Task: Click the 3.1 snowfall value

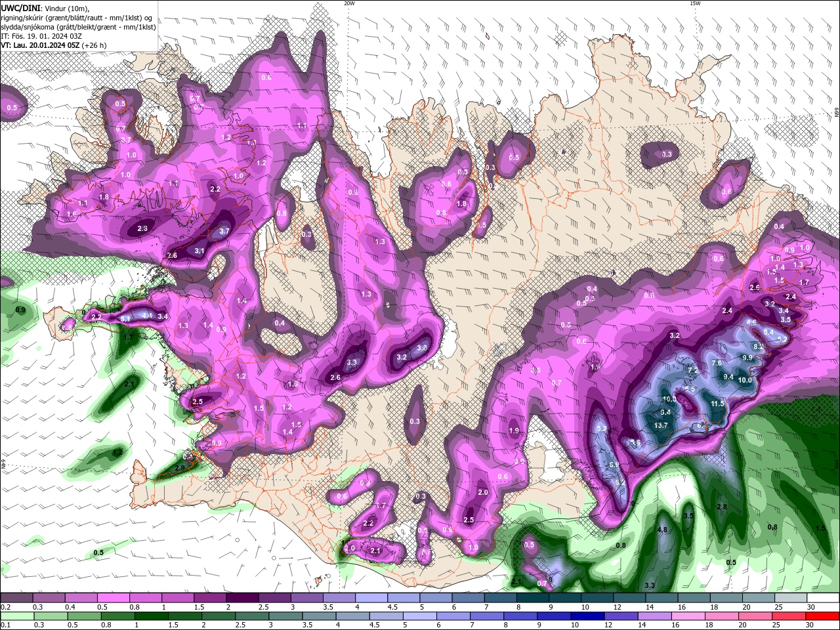Action: click(200, 251)
